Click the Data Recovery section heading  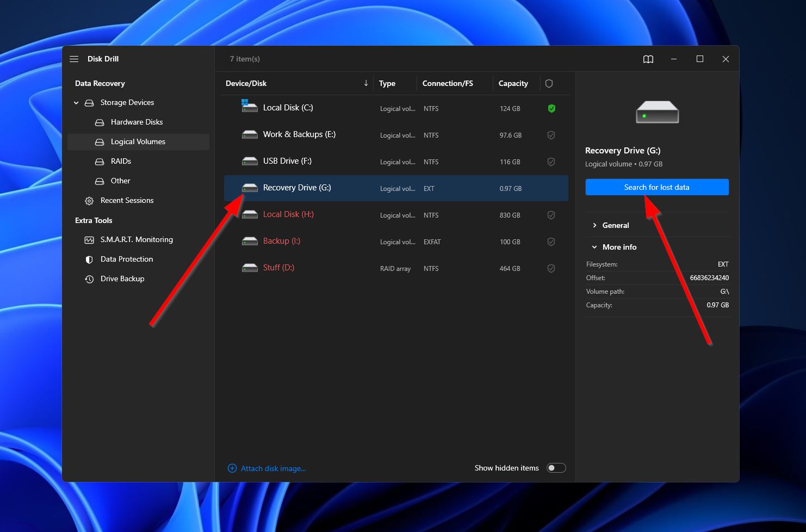100,83
